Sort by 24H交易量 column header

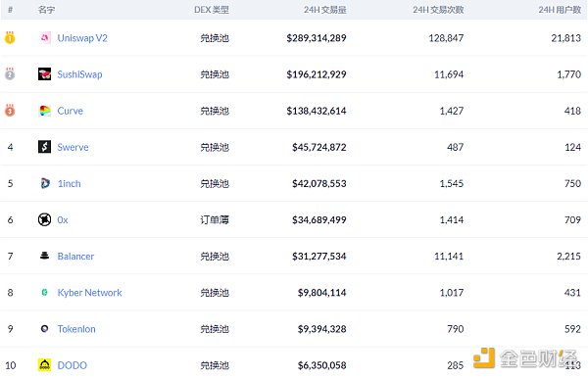point(324,10)
